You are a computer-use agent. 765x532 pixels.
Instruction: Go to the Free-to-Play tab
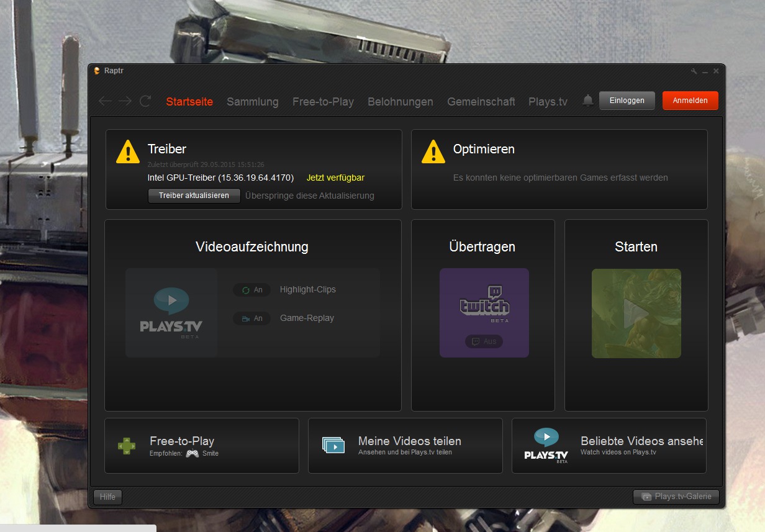[x=323, y=102]
